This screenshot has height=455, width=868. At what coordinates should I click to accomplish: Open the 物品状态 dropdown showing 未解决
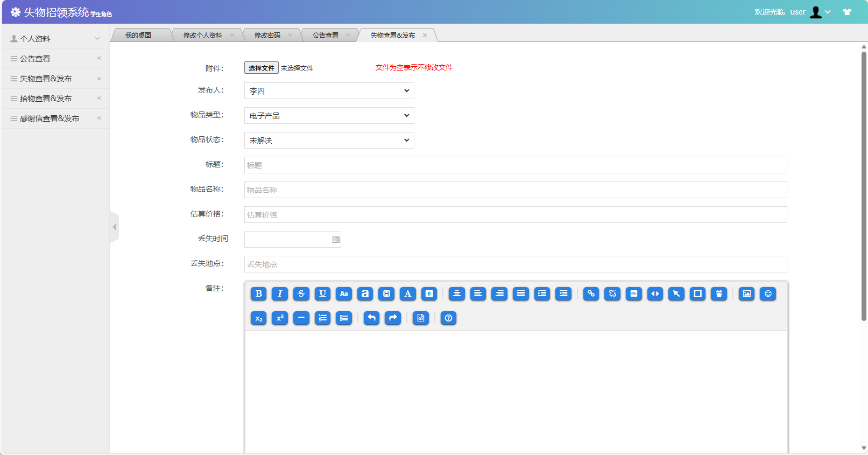pos(329,141)
